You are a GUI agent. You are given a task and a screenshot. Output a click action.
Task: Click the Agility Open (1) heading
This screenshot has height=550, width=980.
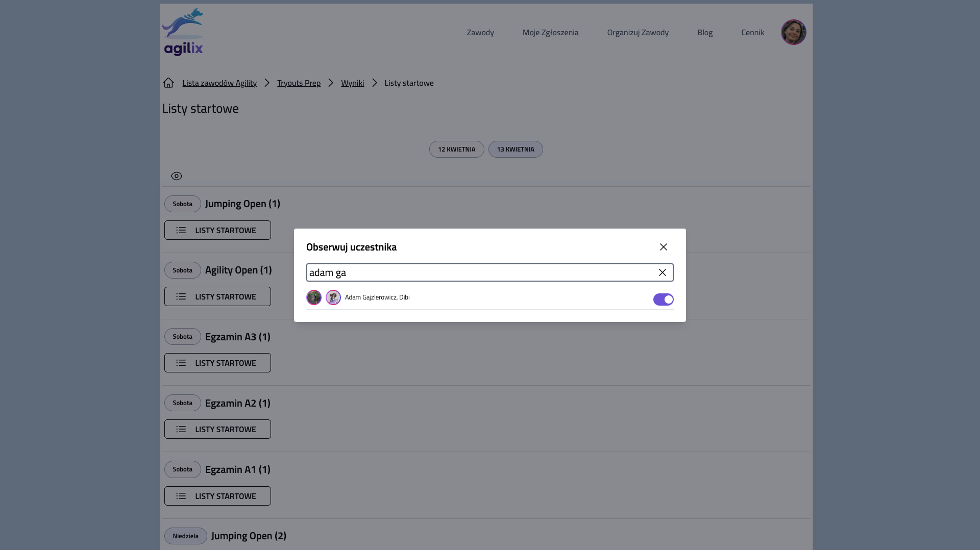pos(238,270)
